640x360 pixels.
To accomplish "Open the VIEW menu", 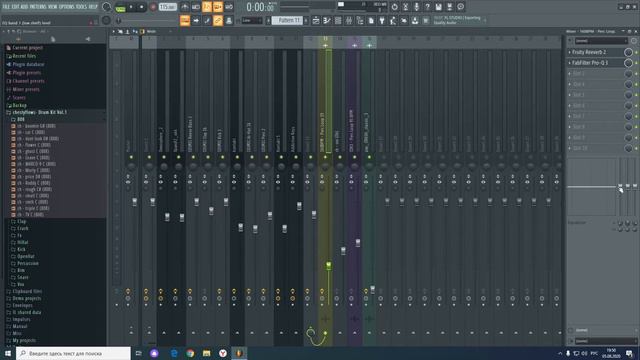I will click(53, 7).
